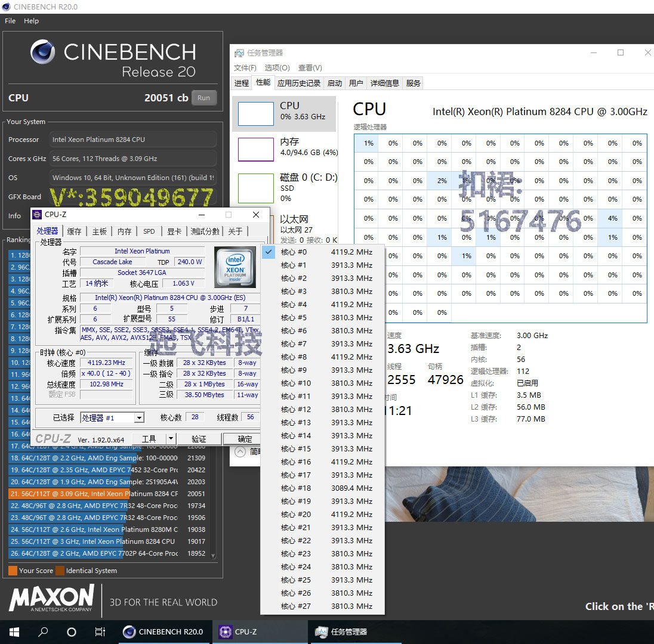Click the CPU-Z 工具 button
The image size is (654, 644).
point(149,439)
